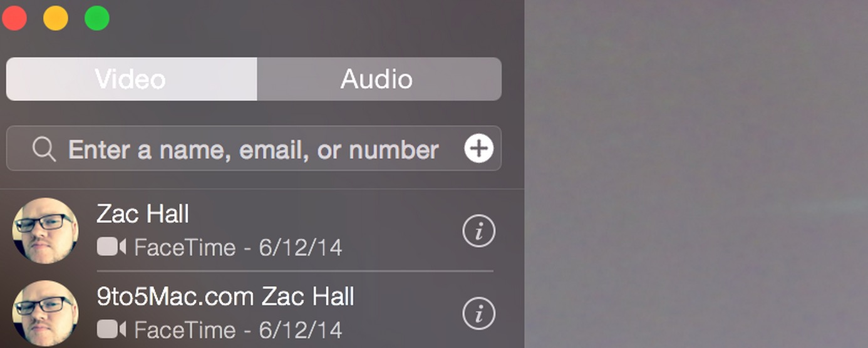This screenshot has width=868, height=348.
Task: Close the FaceTime window with red button
Action: tap(14, 18)
